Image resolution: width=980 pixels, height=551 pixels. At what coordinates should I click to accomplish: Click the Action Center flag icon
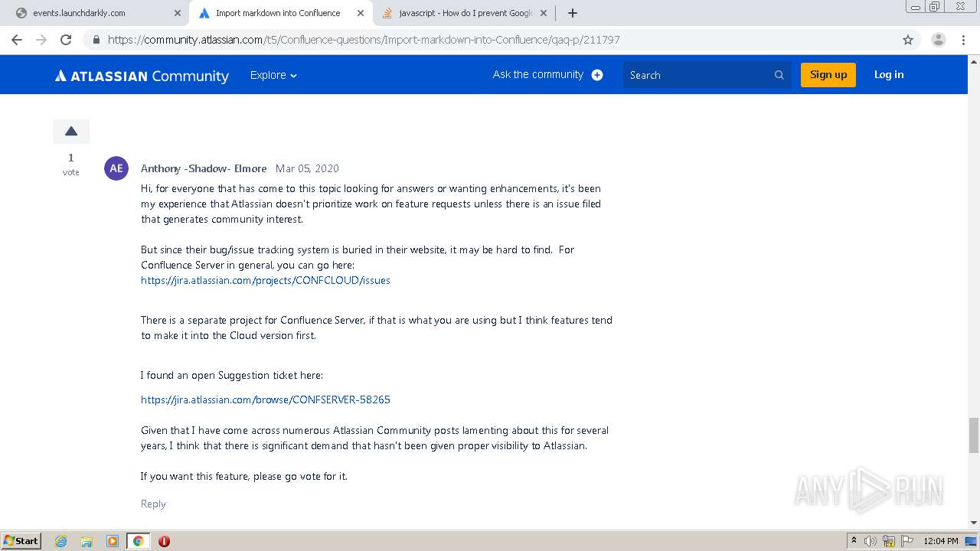tap(906, 541)
